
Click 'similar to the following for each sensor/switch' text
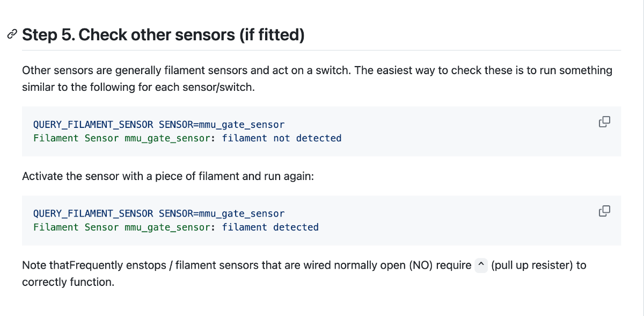pyautogui.click(x=138, y=87)
